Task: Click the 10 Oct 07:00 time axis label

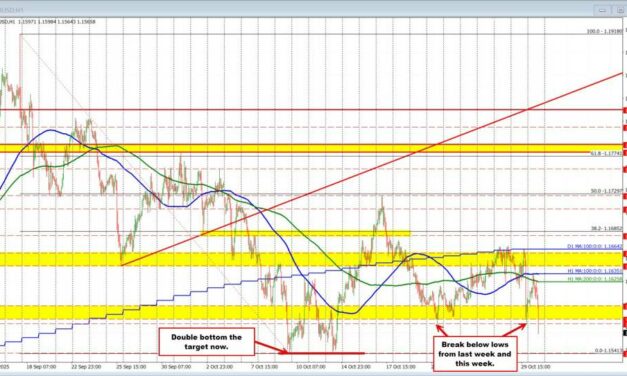Action: pyautogui.click(x=310, y=366)
